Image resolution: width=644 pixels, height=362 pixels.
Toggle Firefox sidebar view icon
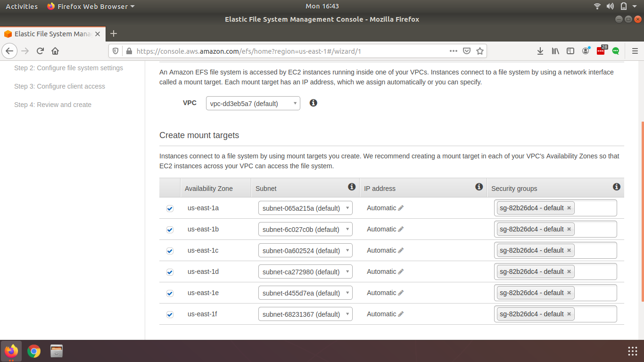click(570, 51)
